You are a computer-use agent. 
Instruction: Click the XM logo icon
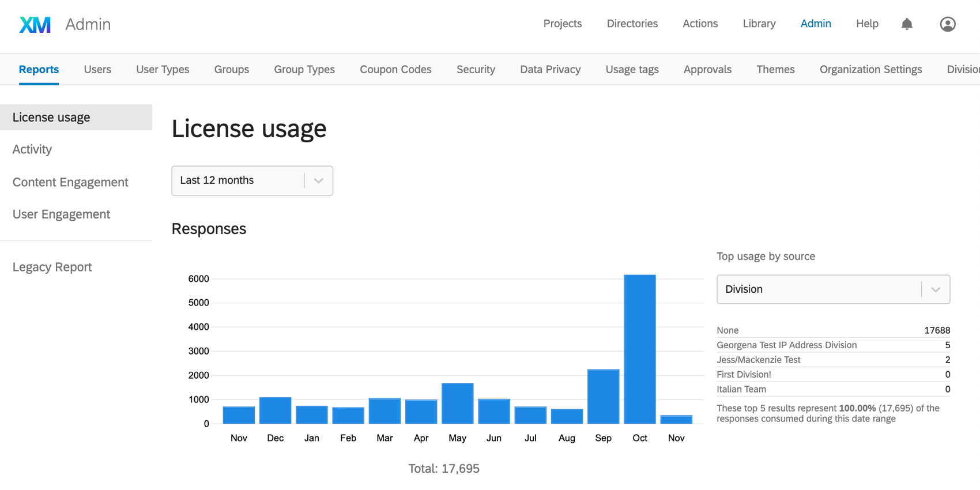click(x=35, y=24)
